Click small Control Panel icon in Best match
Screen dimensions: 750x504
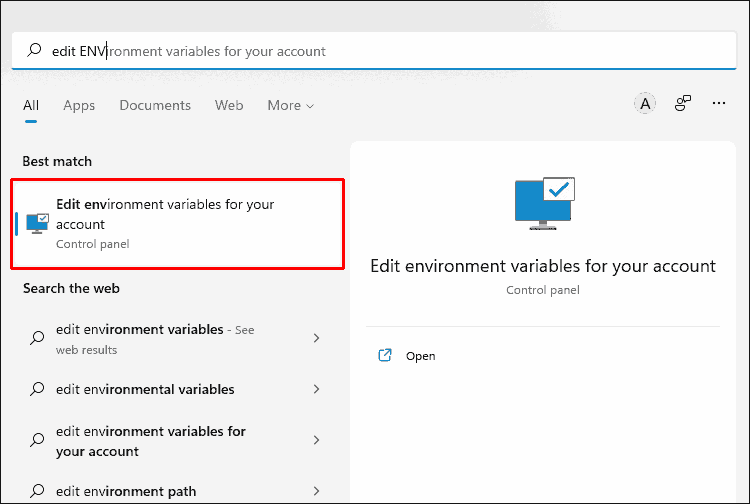(x=37, y=223)
